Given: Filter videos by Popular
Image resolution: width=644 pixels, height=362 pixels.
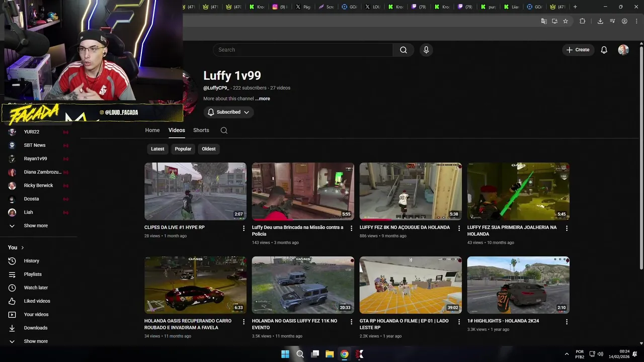Looking at the screenshot, I should coord(183,149).
